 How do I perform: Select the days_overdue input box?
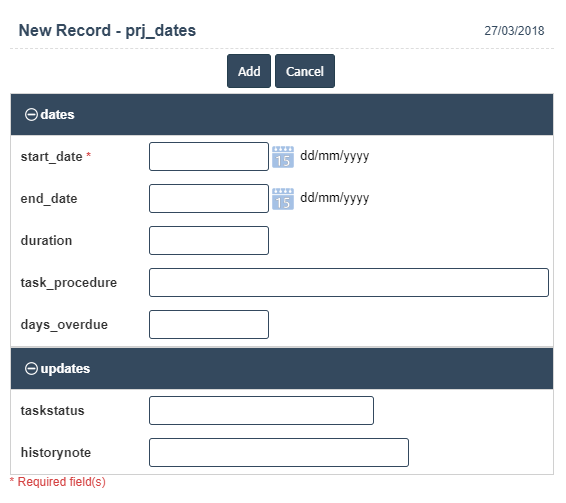pyautogui.click(x=209, y=324)
